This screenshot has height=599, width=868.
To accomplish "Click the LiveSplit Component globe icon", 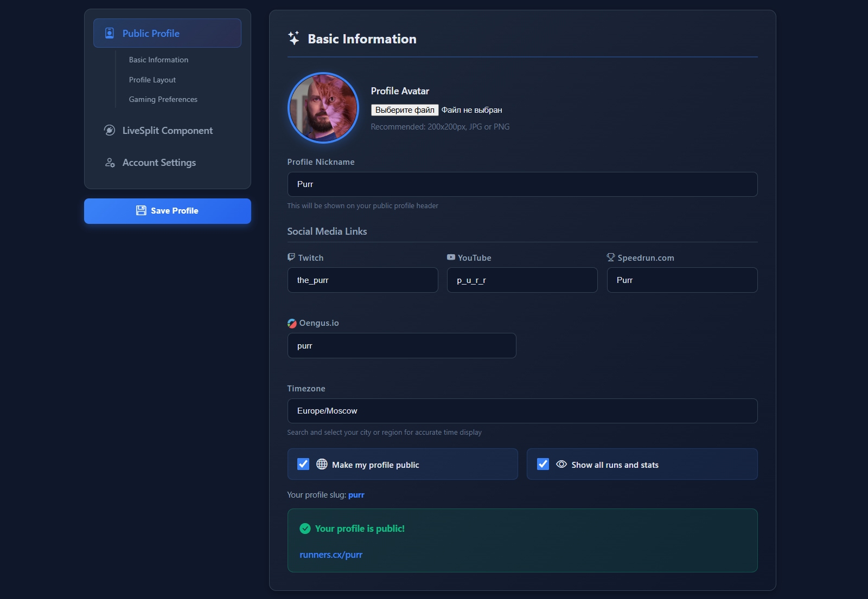I will click(109, 130).
